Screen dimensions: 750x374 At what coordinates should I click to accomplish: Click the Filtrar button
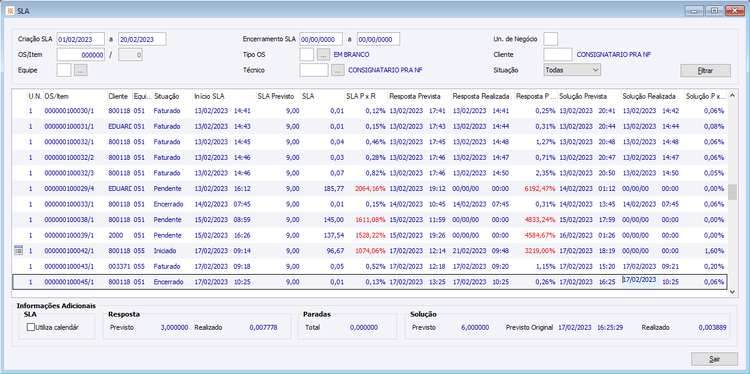click(706, 70)
